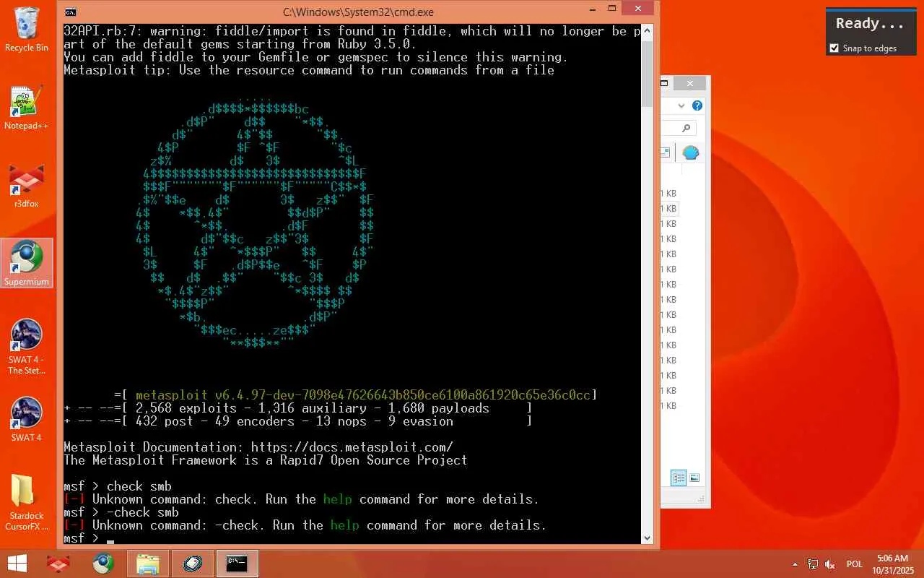The height and width of the screenshot is (578, 924).
Task: Click the highlighted '1 KB' row in Explorer
Action: tap(670, 209)
